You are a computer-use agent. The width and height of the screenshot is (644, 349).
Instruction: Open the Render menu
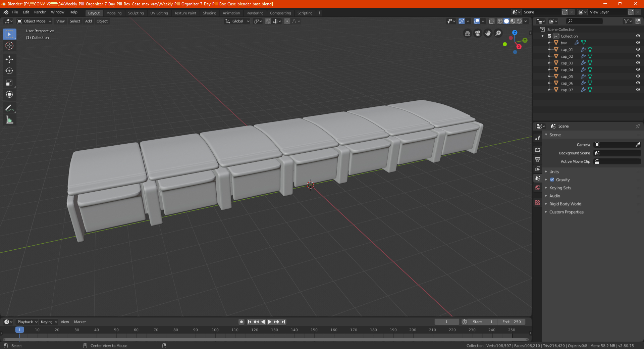[40, 12]
